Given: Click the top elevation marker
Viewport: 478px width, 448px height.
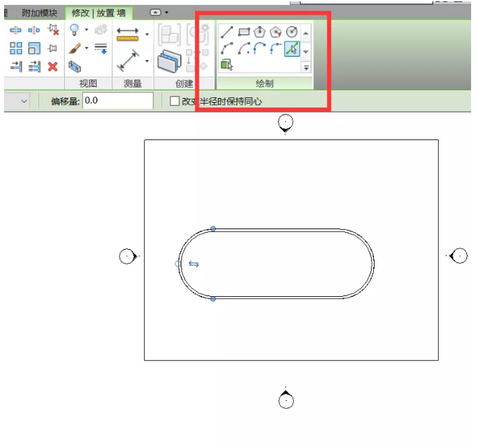Looking at the screenshot, I should [286, 124].
